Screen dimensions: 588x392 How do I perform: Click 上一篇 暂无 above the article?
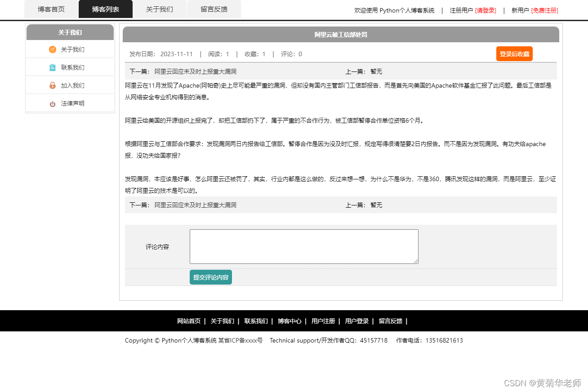click(x=364, y=71)
